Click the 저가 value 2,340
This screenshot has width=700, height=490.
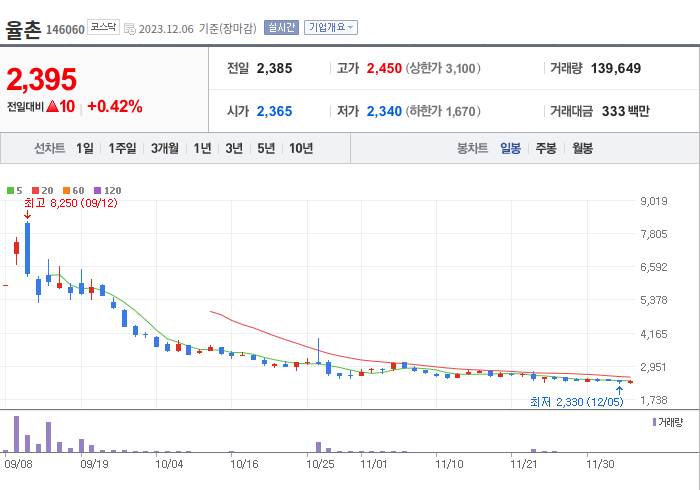point(384,111)
